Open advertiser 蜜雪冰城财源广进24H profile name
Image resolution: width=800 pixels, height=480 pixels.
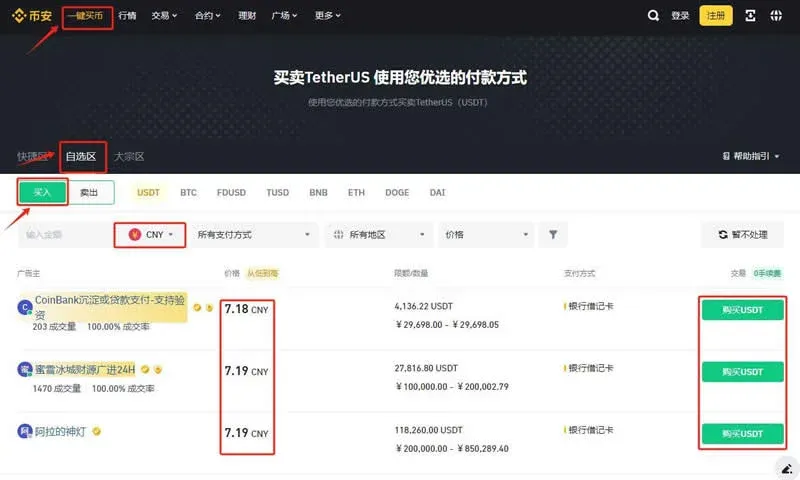85,369
